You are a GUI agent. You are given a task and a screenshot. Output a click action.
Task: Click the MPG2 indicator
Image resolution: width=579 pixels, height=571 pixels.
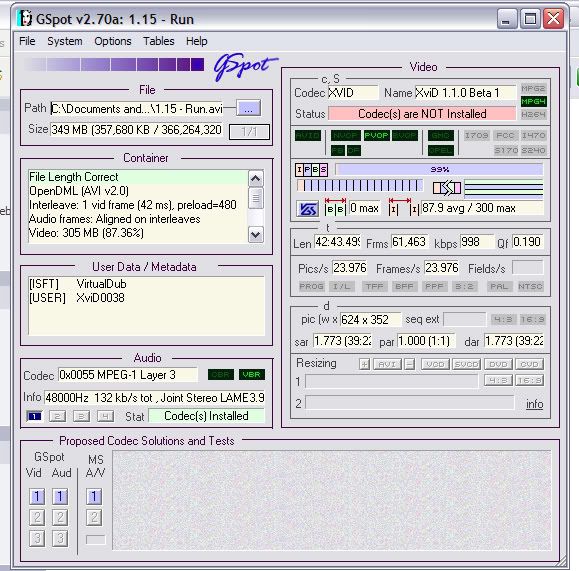click(x=533, y=89)
